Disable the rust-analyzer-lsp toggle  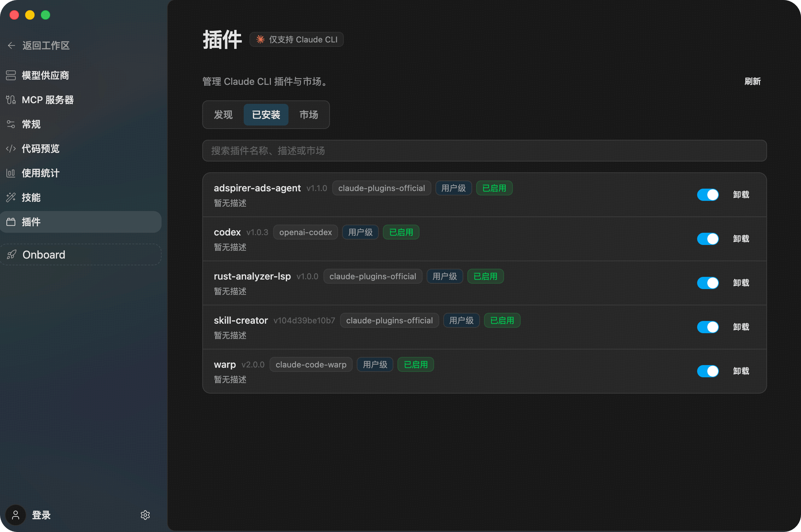point(708,283)
